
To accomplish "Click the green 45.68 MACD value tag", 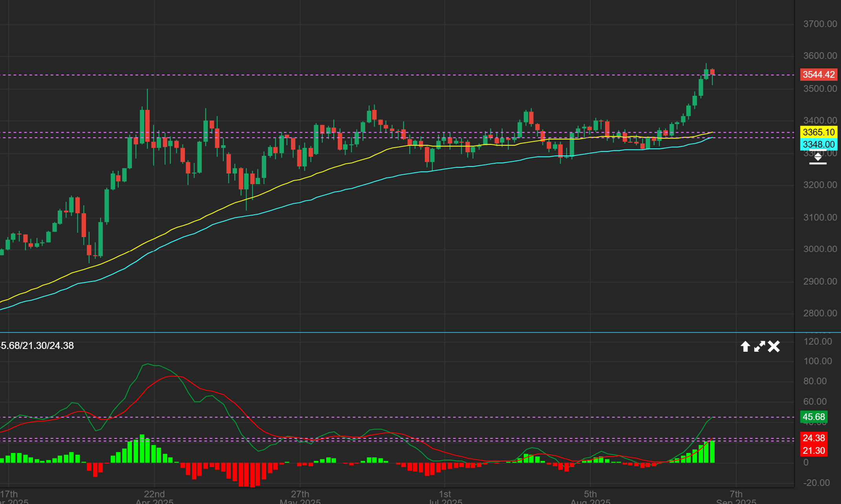I will [814, 417].
